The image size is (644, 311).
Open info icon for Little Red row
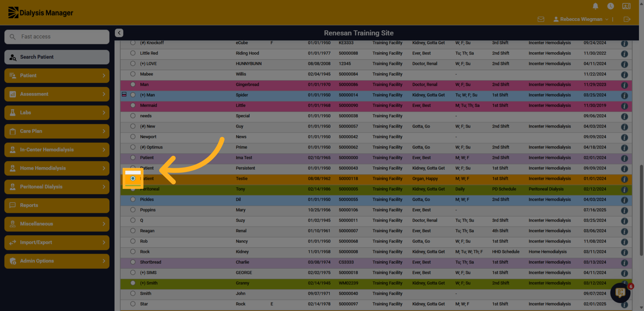624,54
